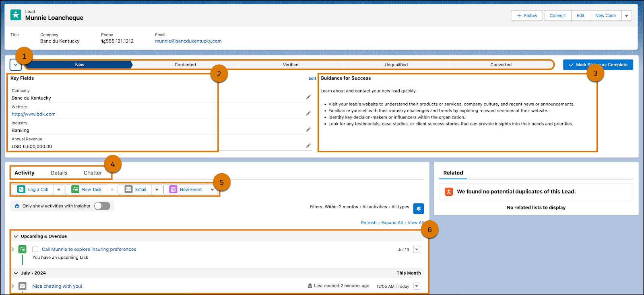
Task: Open the New Event dropdown arrow
Action: click(212, 189)
